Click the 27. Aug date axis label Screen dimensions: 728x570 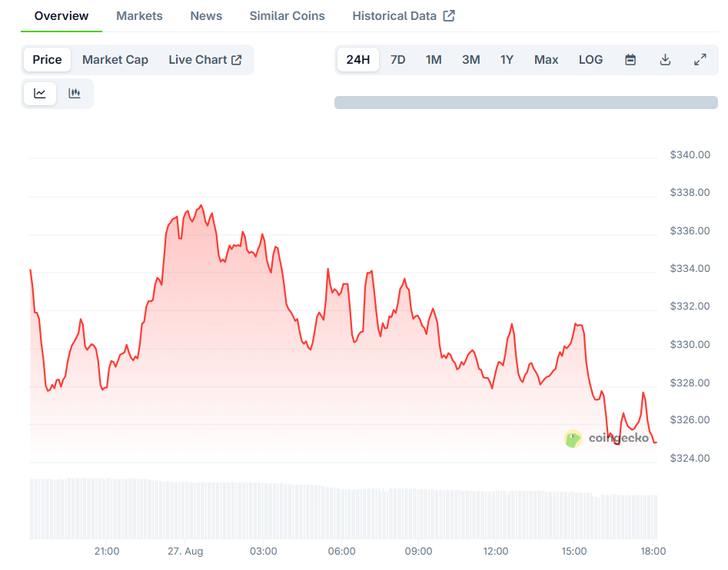[x=185, y=552]
